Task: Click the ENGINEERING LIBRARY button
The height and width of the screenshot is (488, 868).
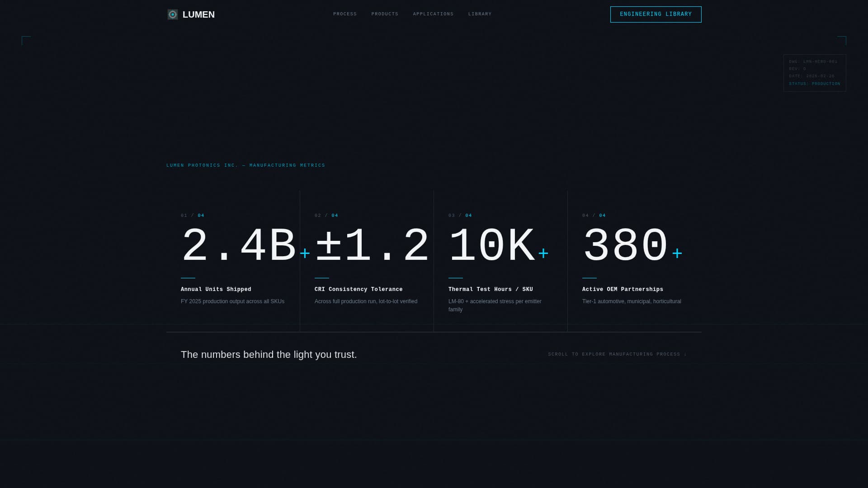Action: tap(656, 14)
